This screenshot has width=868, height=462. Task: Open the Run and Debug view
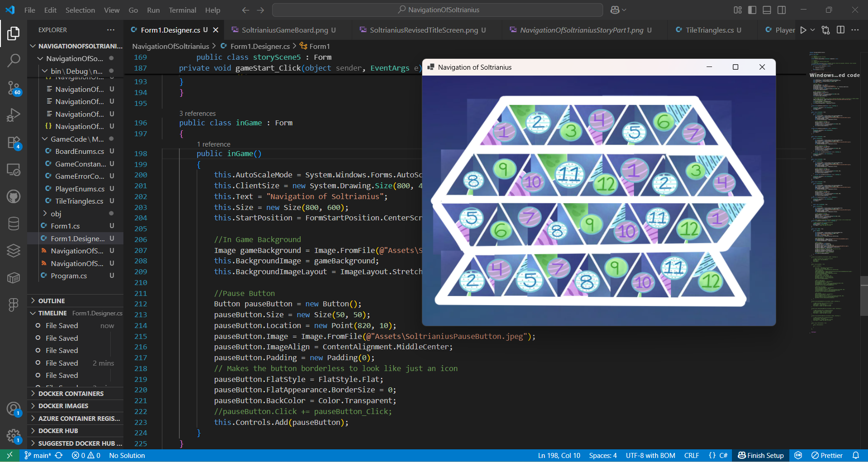tap(14, 114)
